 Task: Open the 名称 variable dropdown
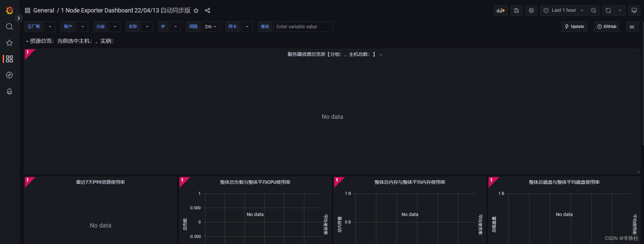pyautogui.click(x=147, y=27)
